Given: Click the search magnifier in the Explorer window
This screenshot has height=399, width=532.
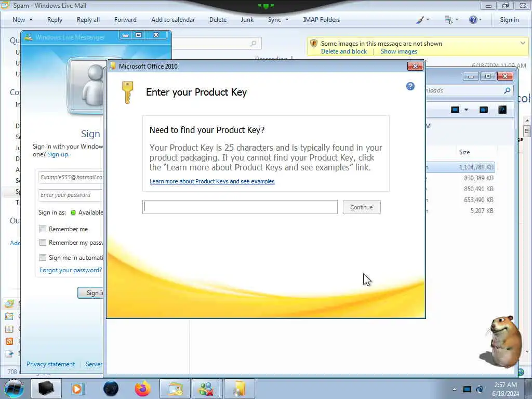Looking at the screenshot, I should tap(507, 90).
